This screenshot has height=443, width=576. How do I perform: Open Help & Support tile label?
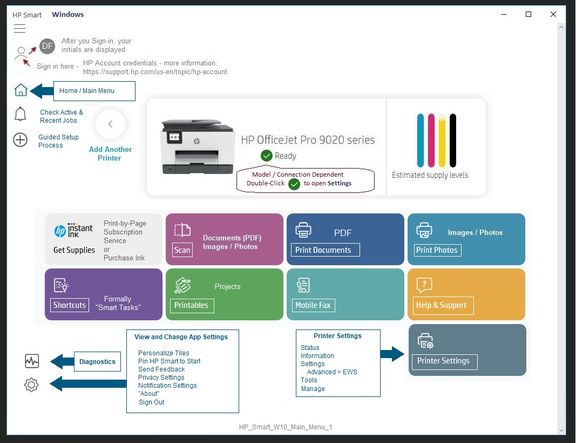pyautogui.click(x=442, y=305)
